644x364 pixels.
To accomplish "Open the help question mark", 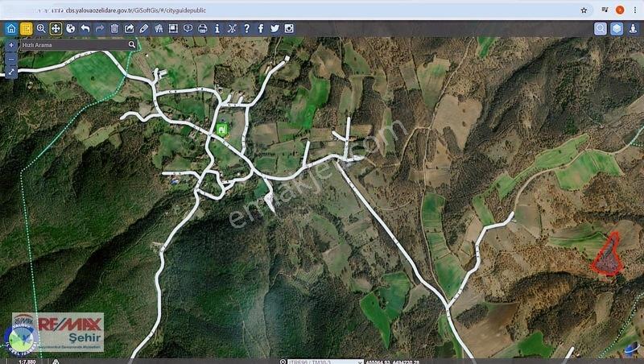I will pyautogui.click(x=246, y=28).
